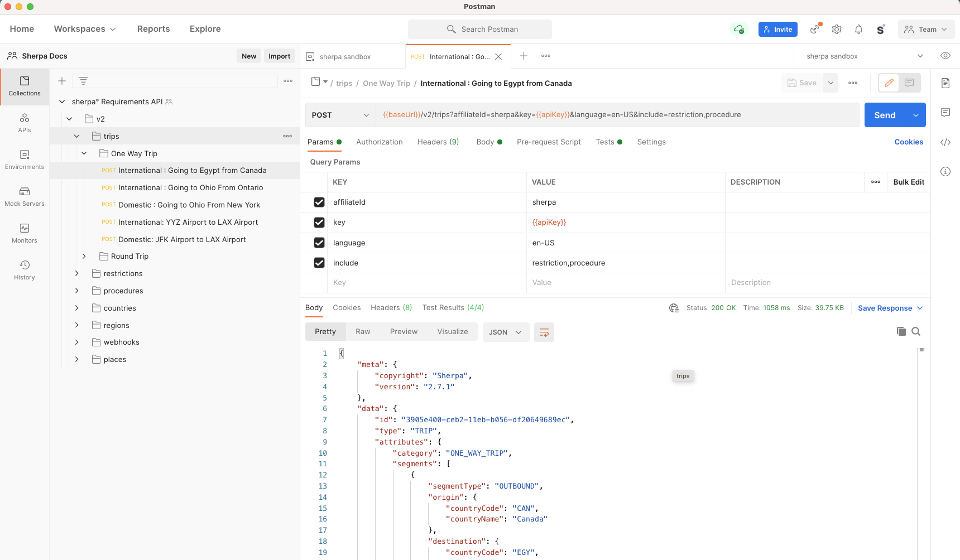Open the Team dropdown
Image resolution: width=960 pixels, height=560 pixels.
click(x=926, y=29)
